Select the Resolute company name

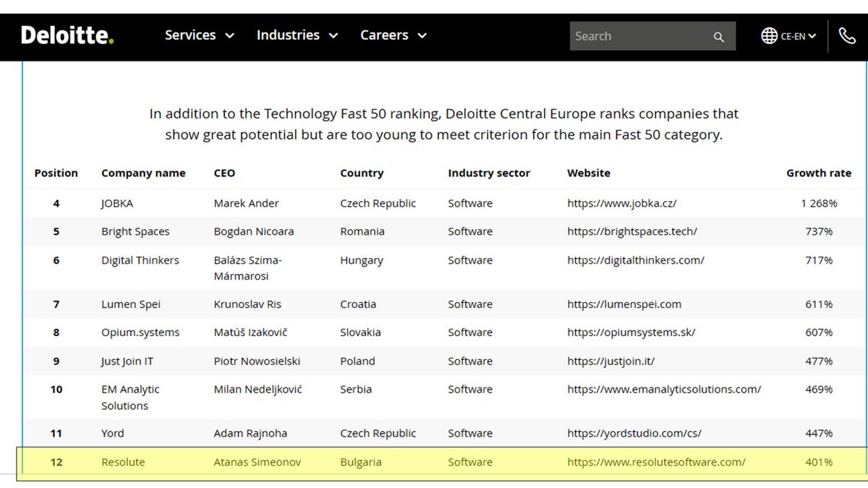[123, 462]
